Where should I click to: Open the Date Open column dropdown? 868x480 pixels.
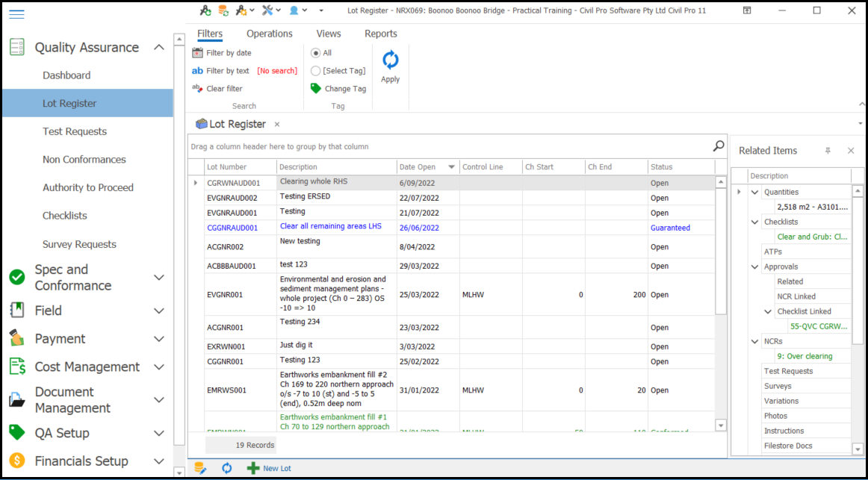(x=451, y=167)
